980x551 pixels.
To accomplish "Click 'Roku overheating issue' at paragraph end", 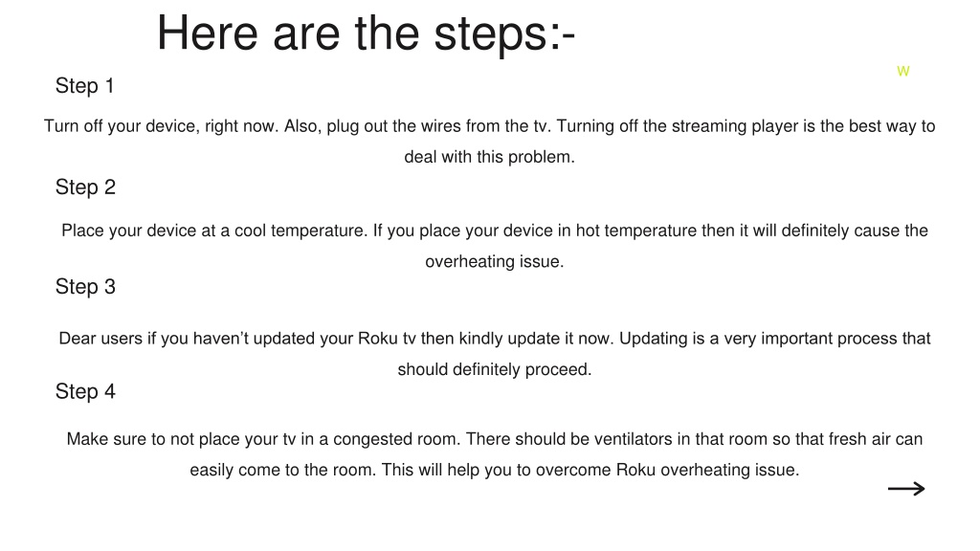I will 707,470.
